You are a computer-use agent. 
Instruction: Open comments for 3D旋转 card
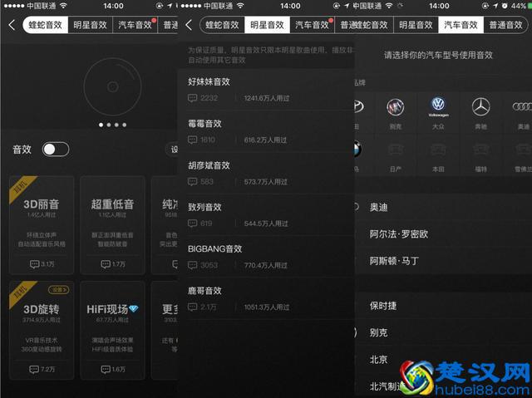click(x=42, y=369)
